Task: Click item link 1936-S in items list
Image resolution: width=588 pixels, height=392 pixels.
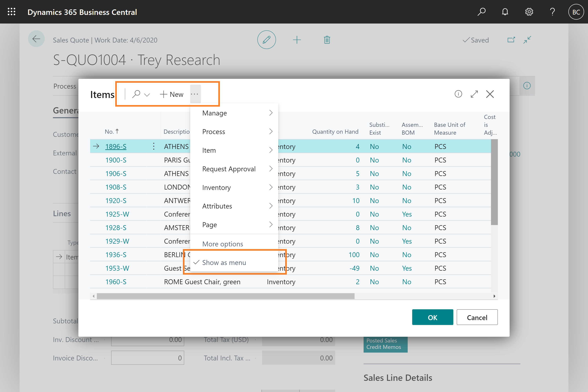Action: coord(115,254)
